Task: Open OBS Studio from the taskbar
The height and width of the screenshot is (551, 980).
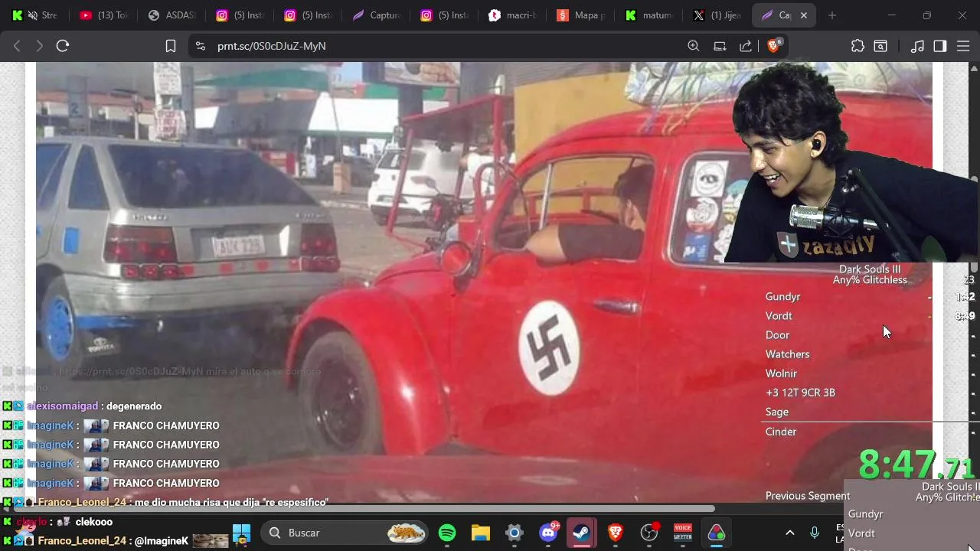Action: pyautogui.click(x=649, y=533)
